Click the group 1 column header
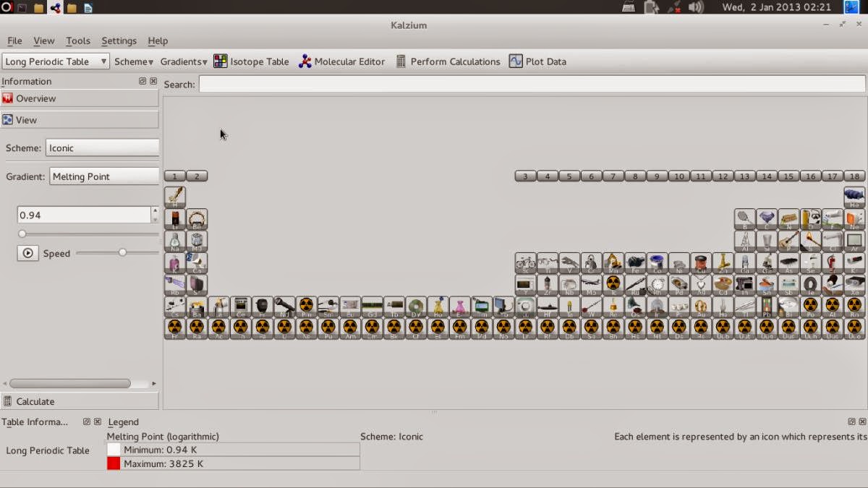 [x=175, y=176]
